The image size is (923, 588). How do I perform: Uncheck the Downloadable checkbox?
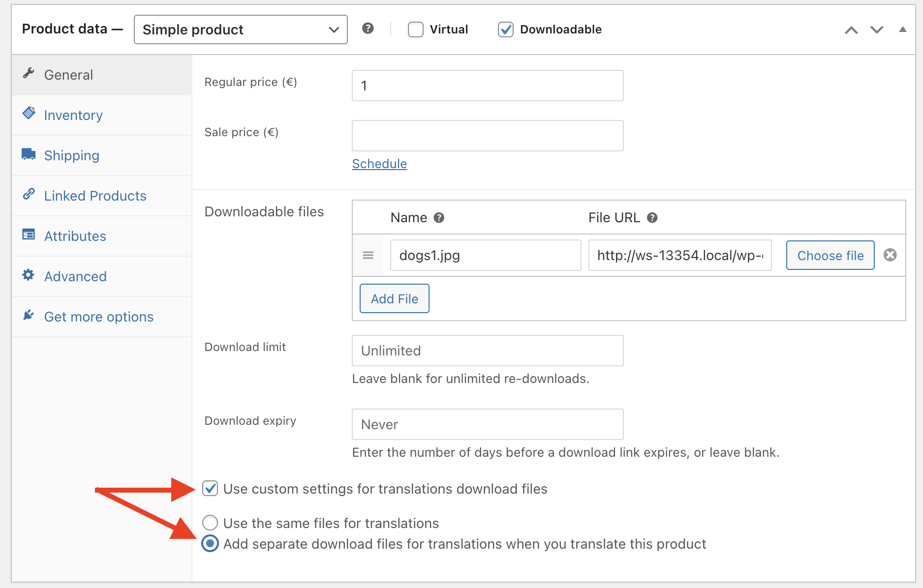[x=506, y=29]
